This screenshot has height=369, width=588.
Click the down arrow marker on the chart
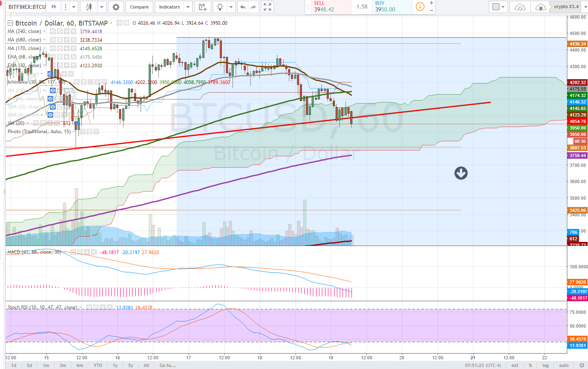click(461, 173)
